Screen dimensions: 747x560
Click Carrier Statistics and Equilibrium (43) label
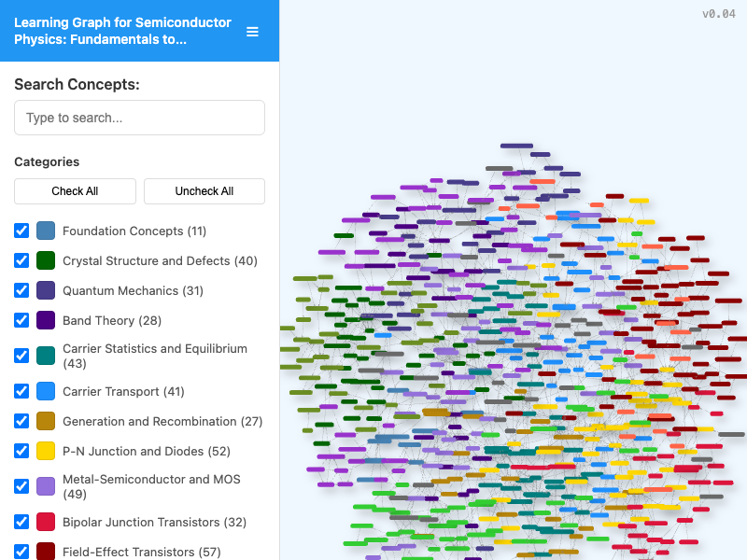tap(155, 356)
